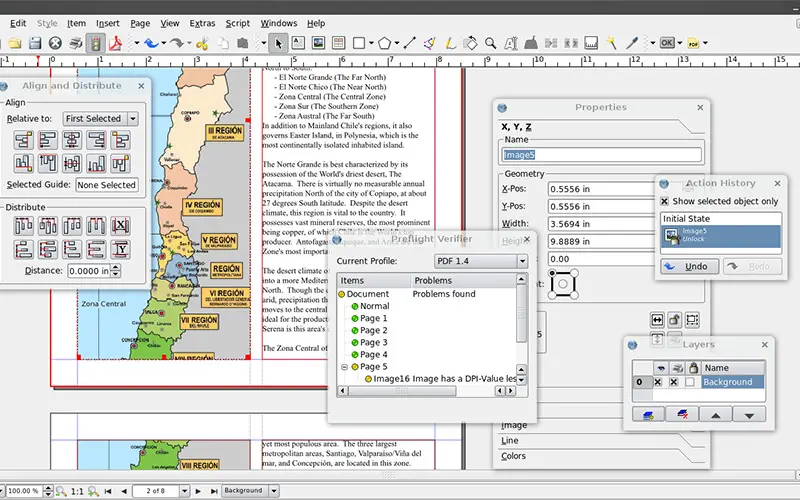Expand the Image tab in Properties
This screenshot has height=500, width=800.
pyautogui.click(x=514, y=425)
